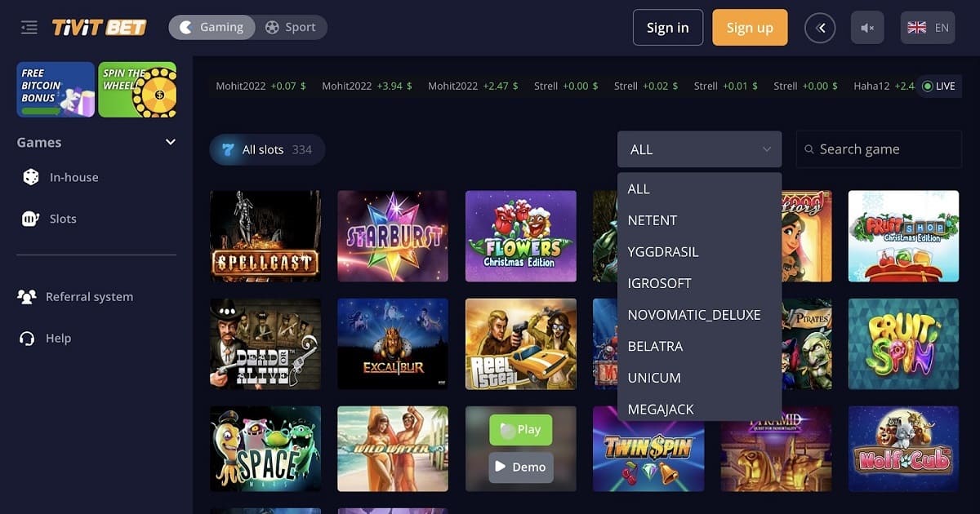This screenshot has width=980, height=514.
Task: Toggle the LIVE wins feed indicator
Action: (938, 86)
